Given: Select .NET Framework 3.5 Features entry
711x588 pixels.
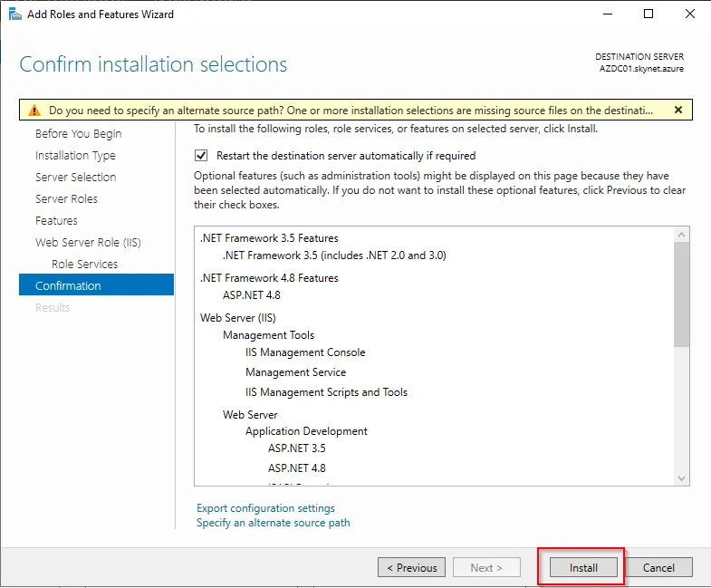Looking at the screenshot, I should [269, 238].
